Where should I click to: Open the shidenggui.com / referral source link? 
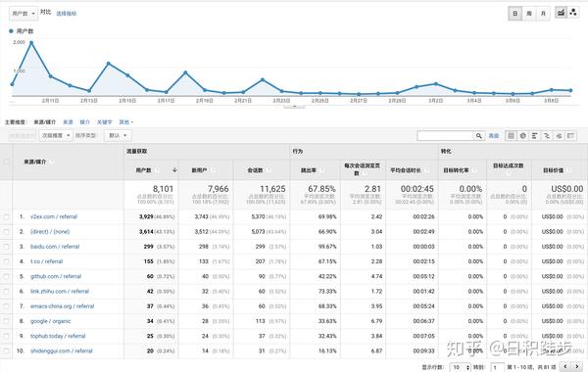(62, 351)
